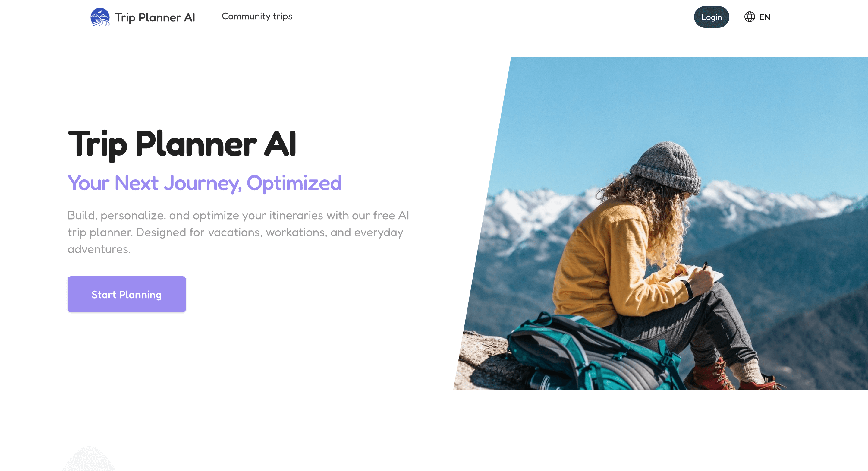The width and height of the screenshot is (868, 471).
Task: Open the EN language selector
Action: (757, 17)
